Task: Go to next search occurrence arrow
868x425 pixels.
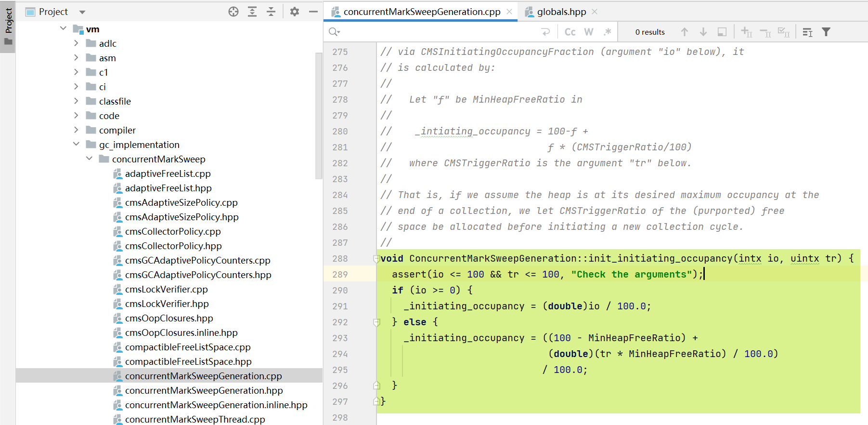Action: 703,32
